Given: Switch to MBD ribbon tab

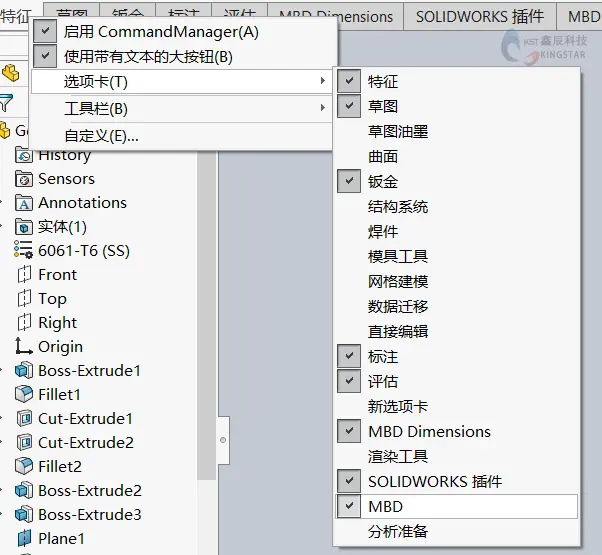Looking at the screenshot, I should (x=580, y=17).
